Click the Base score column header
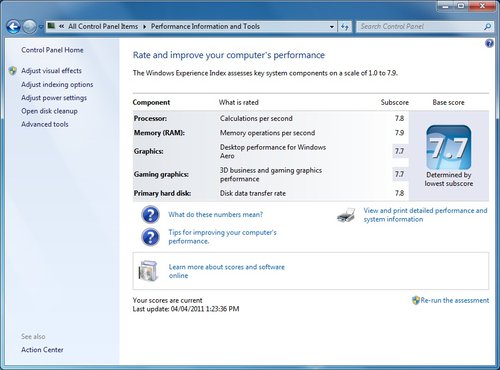The image size is (500, 370). (x=448, y=102)
